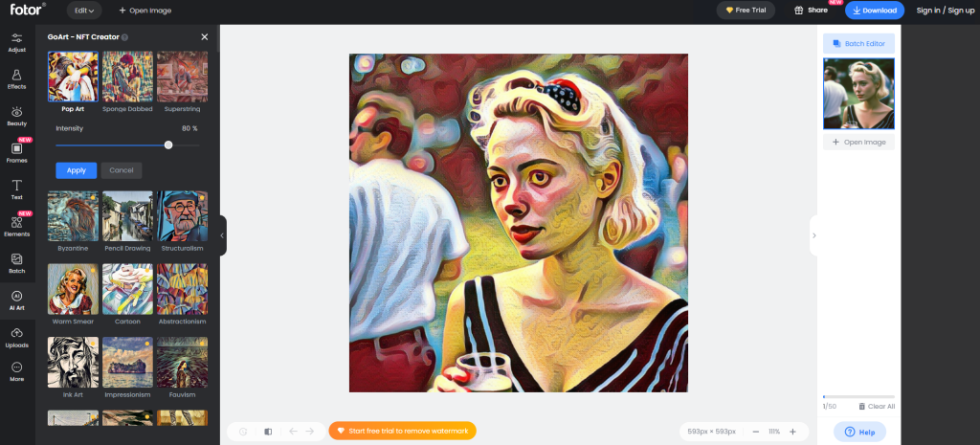This screenshot has height=445, width=980.
Task: Click the left panel scrollbar
Action: tap(218, 38)
